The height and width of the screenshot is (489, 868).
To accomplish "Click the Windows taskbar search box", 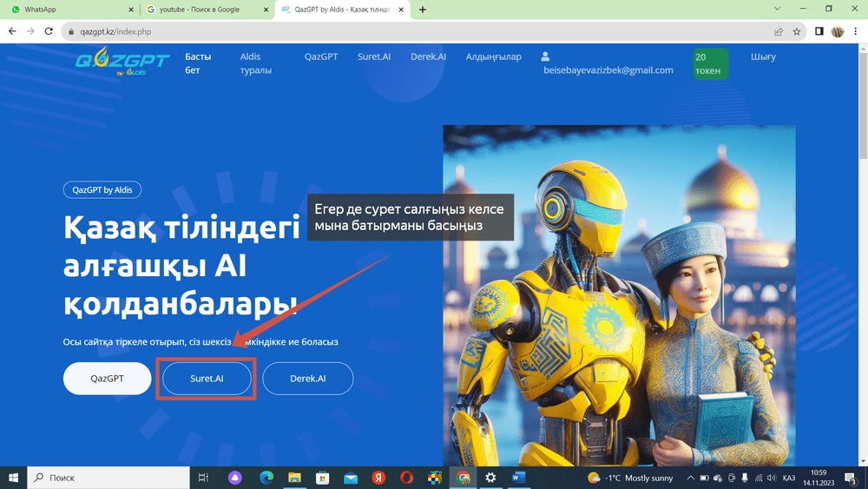I will click(108, 478).
